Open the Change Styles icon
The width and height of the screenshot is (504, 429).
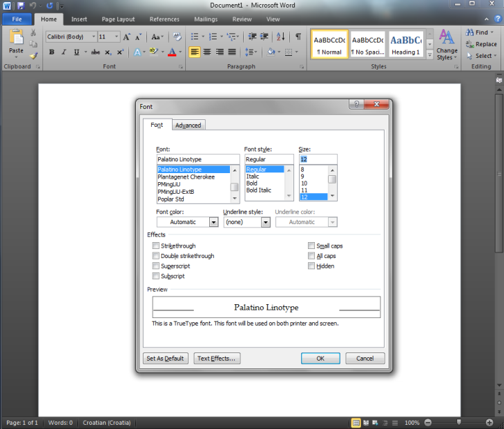(x=447, y=43)
